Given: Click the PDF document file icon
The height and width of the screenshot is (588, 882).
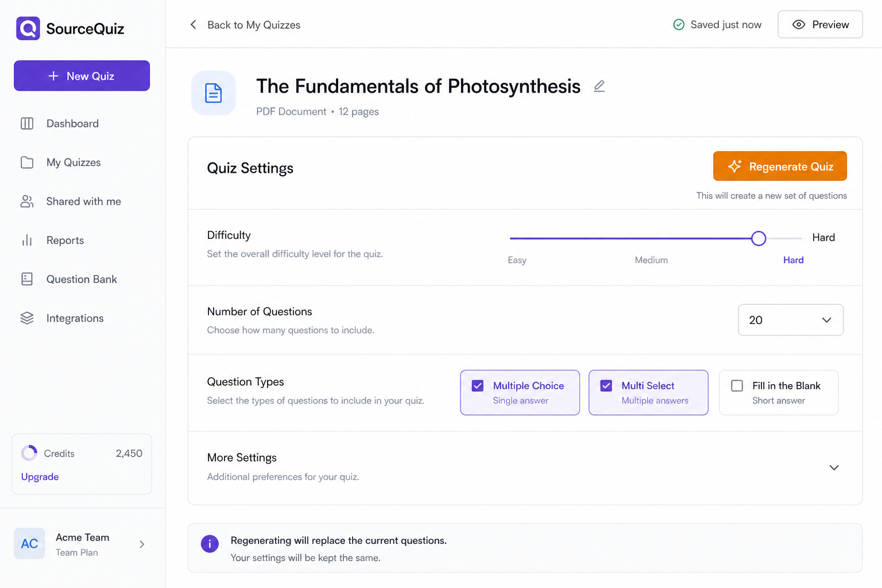Looking at the screenshot, I should pos(214,93).
